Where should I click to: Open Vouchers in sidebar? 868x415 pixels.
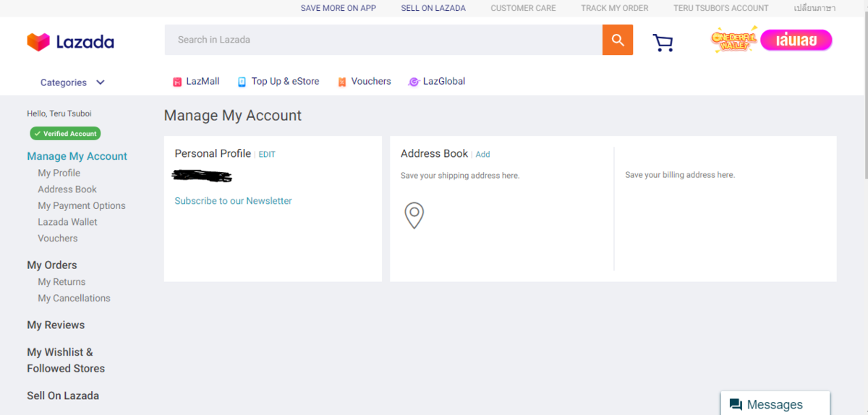click(x=58, y=239)
